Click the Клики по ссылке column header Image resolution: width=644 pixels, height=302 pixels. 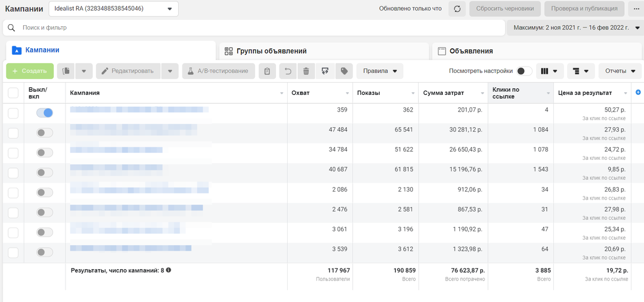point(520,93)
